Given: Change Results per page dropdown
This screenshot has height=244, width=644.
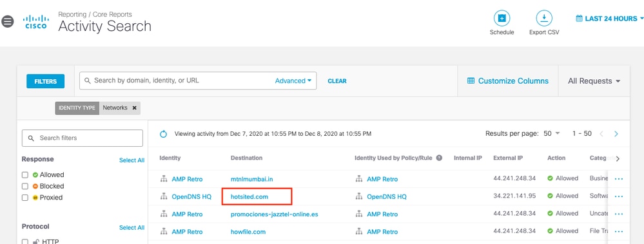Looking at the screenshot, I should 552,134.
